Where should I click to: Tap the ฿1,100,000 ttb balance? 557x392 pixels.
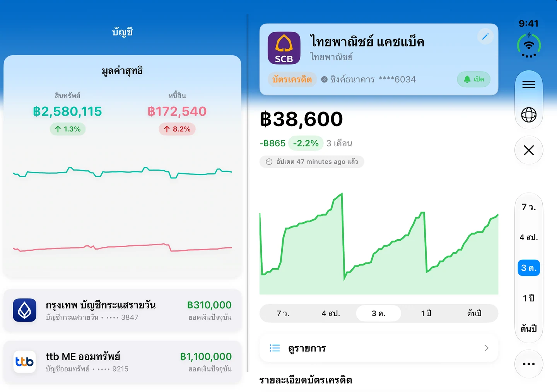tap(206, 357)
